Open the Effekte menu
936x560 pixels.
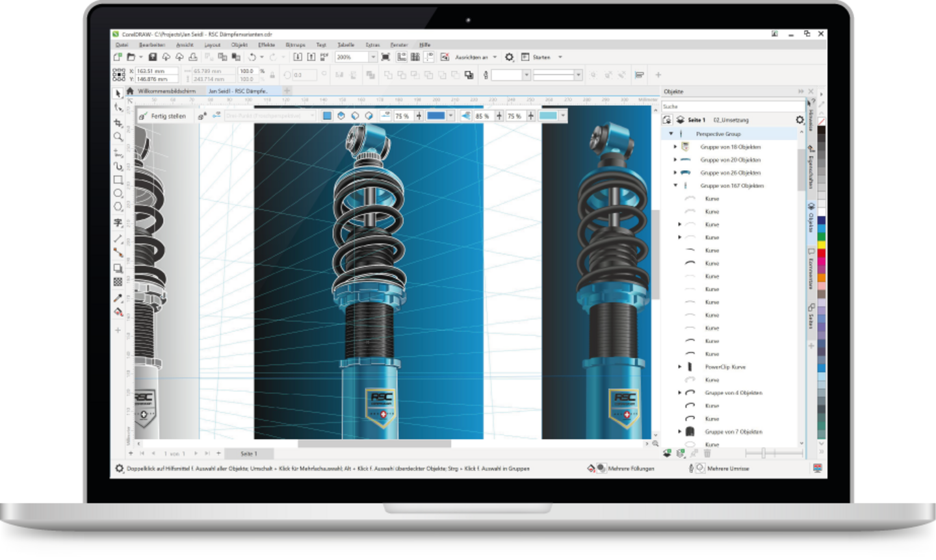click(x=266, y=45)
